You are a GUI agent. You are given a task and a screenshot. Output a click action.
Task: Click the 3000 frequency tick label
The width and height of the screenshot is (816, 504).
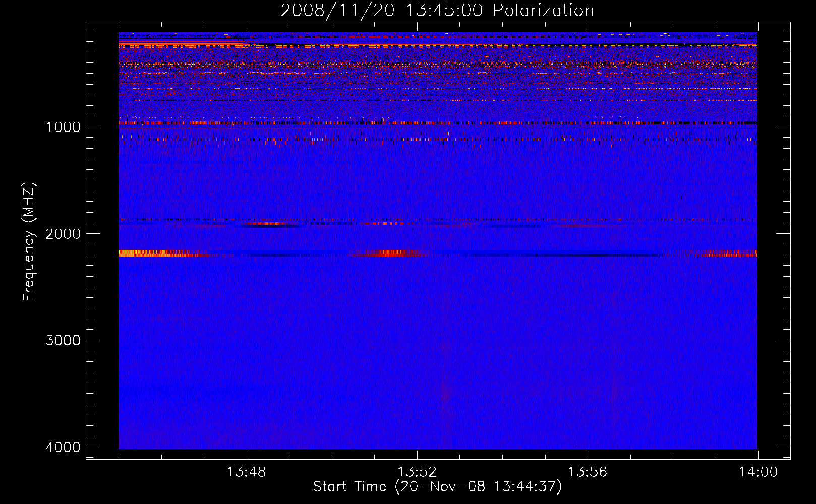point(63,340)
